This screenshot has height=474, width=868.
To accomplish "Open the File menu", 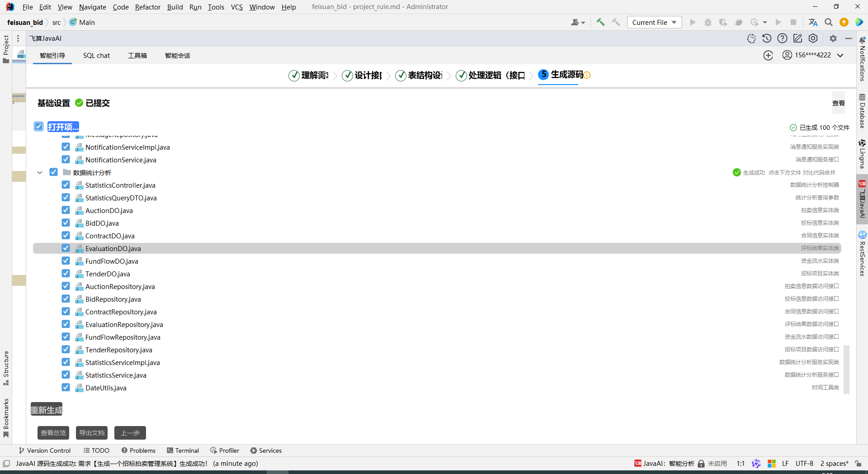I will point(28,7).
